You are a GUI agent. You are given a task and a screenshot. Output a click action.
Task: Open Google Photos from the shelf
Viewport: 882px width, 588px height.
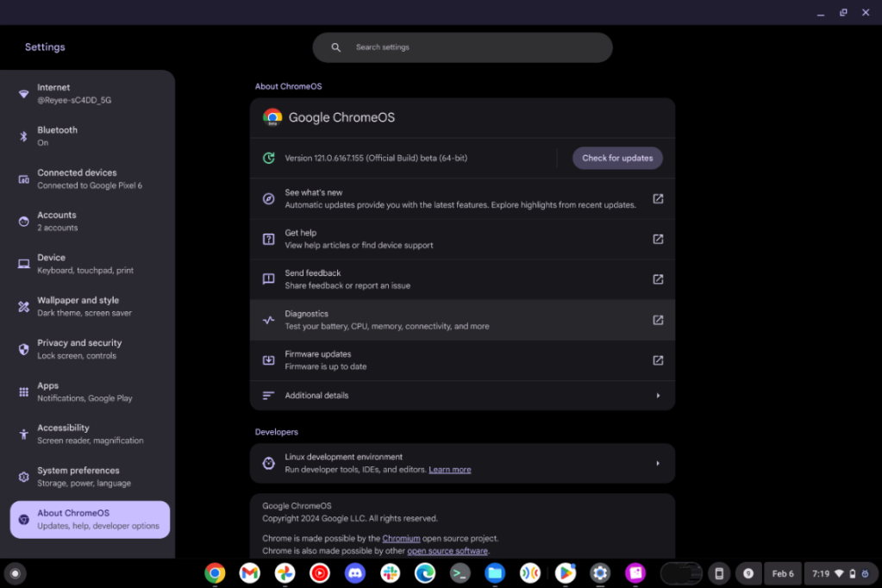(x=285, y=572)
